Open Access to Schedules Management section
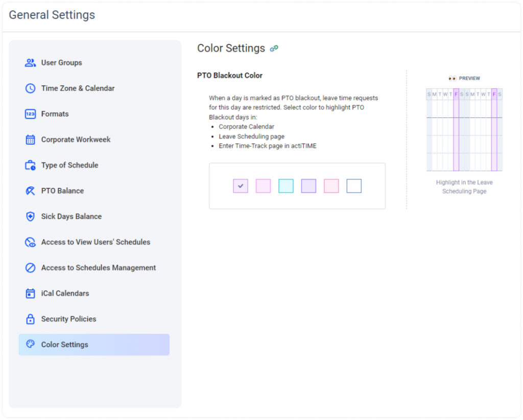 tap(98, 267)
